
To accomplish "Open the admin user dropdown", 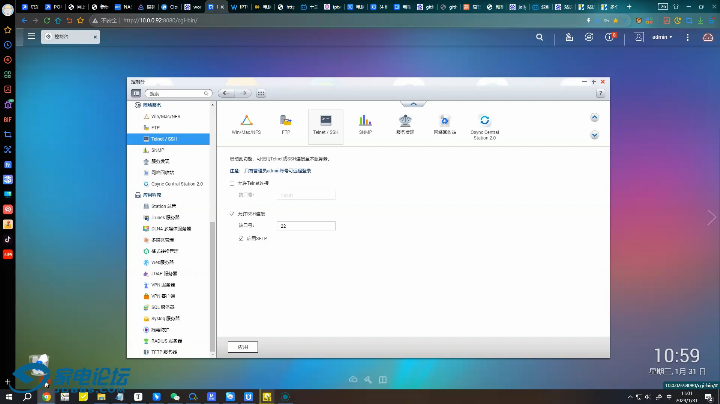I will (x=662, y=37).
